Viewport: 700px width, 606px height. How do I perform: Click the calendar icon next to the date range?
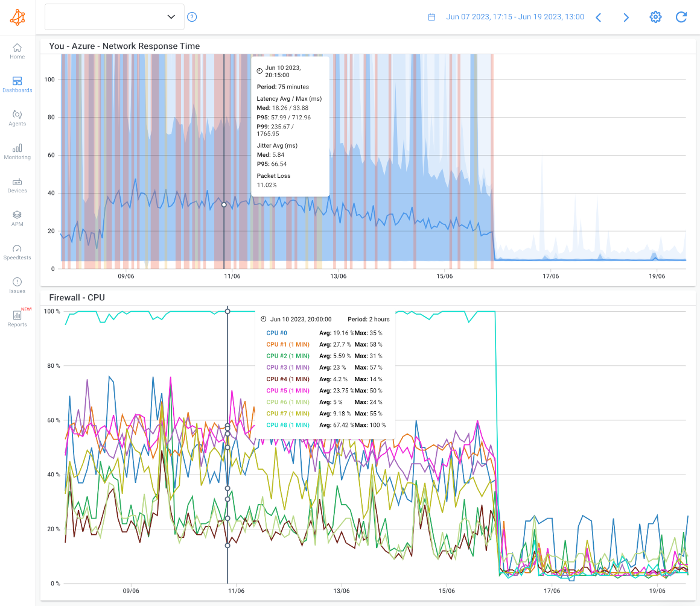click(431, 17)
